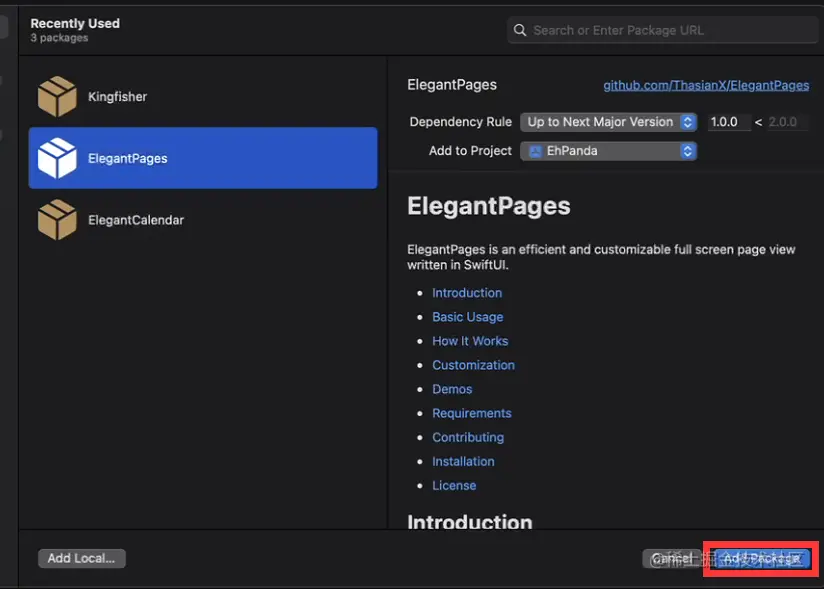Open the Basic Usage readme link
The image size is (824, 589).
tap(467, 317)
